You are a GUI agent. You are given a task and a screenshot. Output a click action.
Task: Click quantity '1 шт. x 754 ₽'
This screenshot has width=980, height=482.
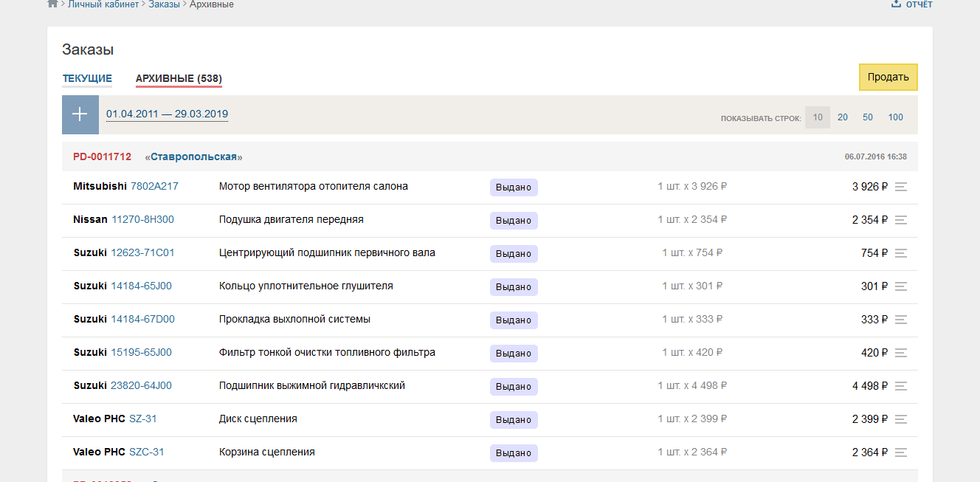(692, 252)
